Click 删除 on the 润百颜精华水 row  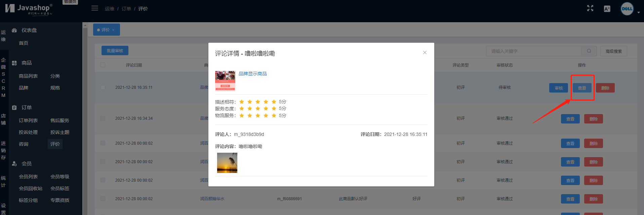pos(594,199)
